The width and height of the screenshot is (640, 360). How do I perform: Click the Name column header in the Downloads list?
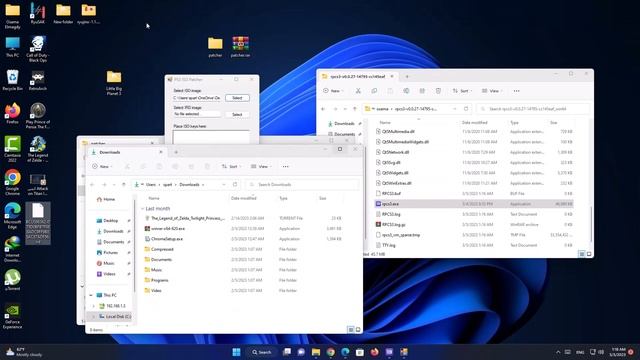click(x=154, y=198)
